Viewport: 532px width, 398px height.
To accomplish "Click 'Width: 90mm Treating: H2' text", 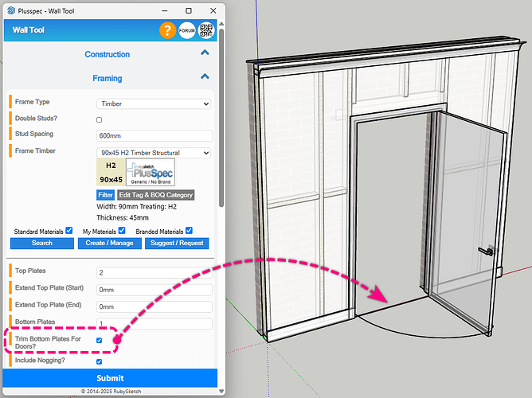I will (136, 206).
